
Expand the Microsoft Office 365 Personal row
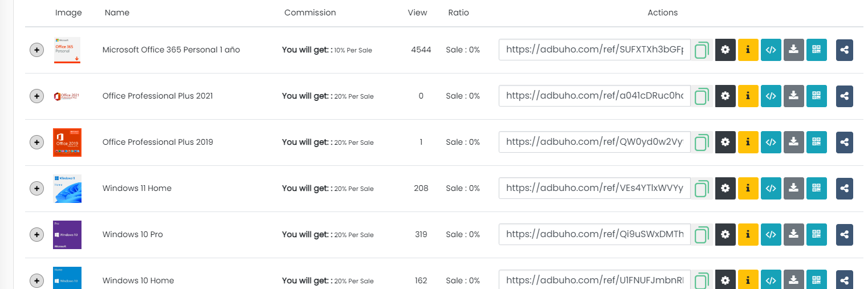click(x=36, y=50)
